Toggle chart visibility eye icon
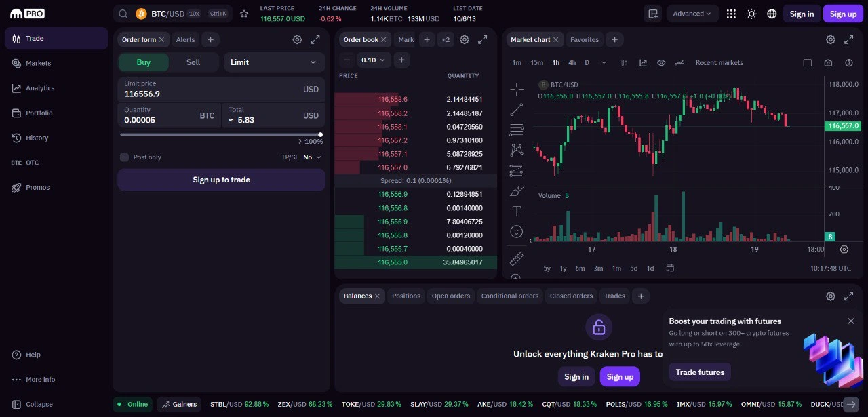This screenshot has height=417, width=868. pyautogui.click(x=661, y=63)
